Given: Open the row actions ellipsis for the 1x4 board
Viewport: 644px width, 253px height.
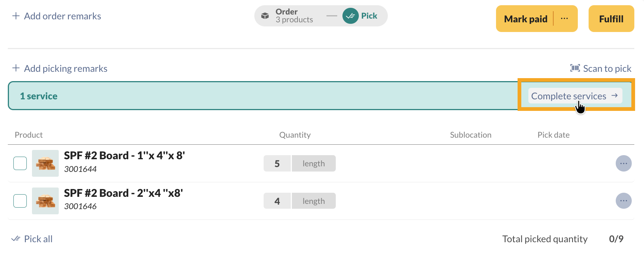Looking at the screenshot, I should tap(624, 163).
